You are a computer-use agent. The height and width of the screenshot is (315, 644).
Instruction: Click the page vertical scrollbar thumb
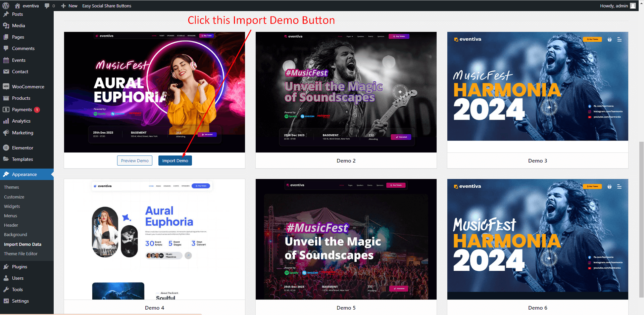point(641,220)
